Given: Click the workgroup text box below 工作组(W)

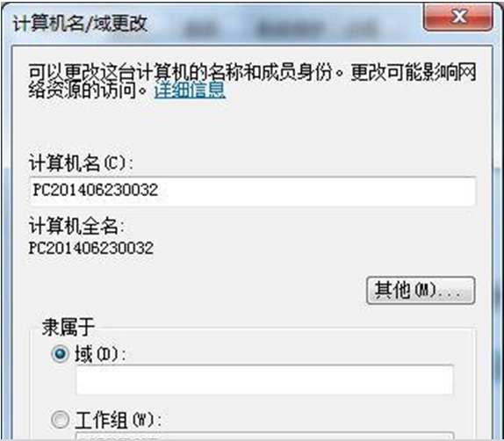Looking at the screenshot, I should tap(264, 437).
